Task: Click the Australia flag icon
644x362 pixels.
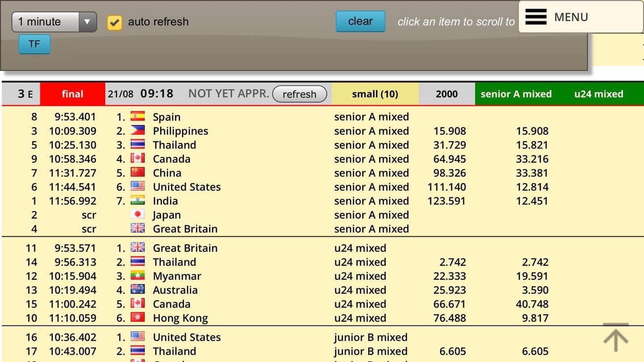Action: (137, 290)
